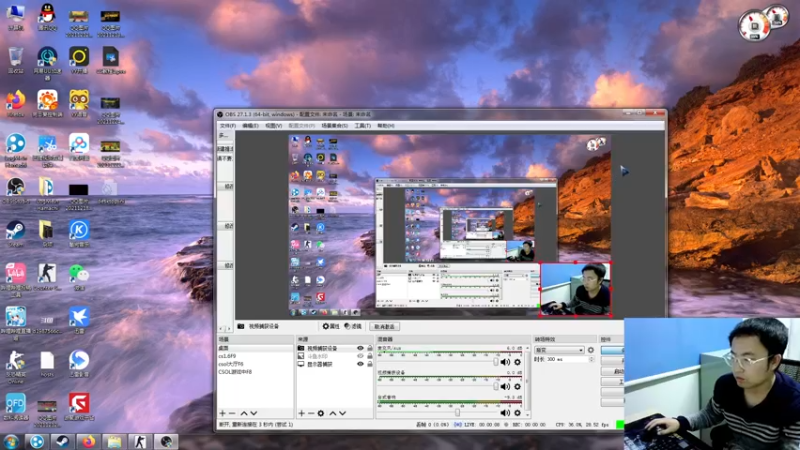Screen dimensions: 800x450
Task: Open 帮助(H) menu in OBS
Action: (x=386, y=126)
